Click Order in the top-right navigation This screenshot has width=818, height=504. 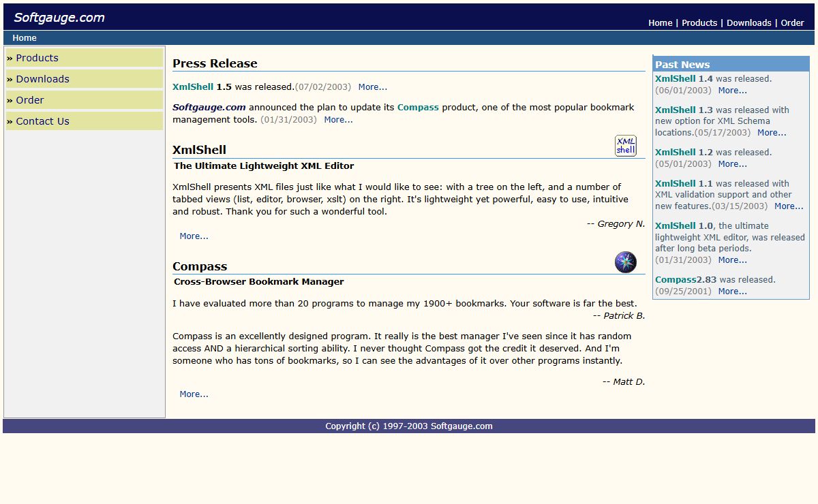click(792, 22)
